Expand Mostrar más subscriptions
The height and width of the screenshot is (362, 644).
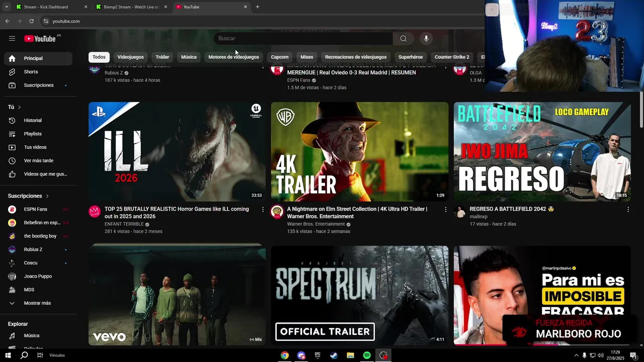[x=38, y=303]
